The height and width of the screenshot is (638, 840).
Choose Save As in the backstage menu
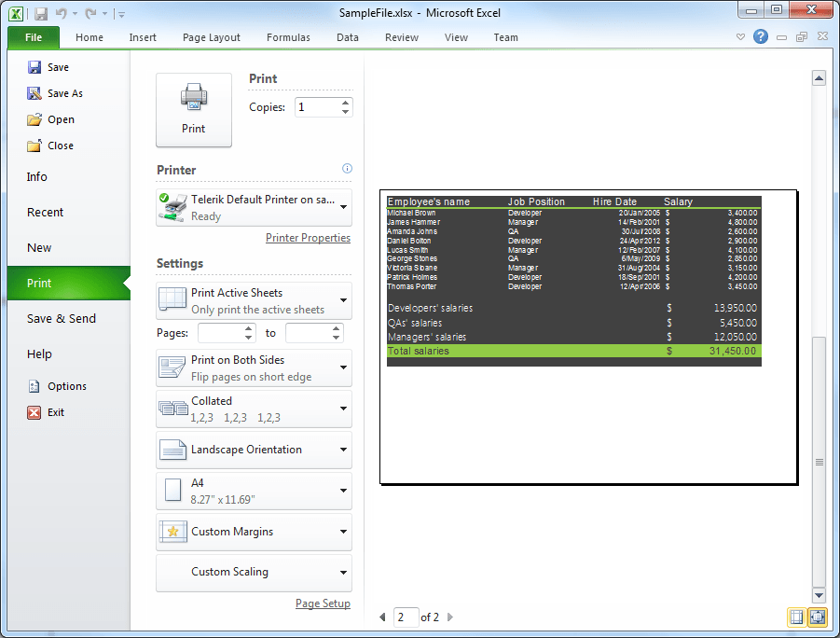[55, 93]
